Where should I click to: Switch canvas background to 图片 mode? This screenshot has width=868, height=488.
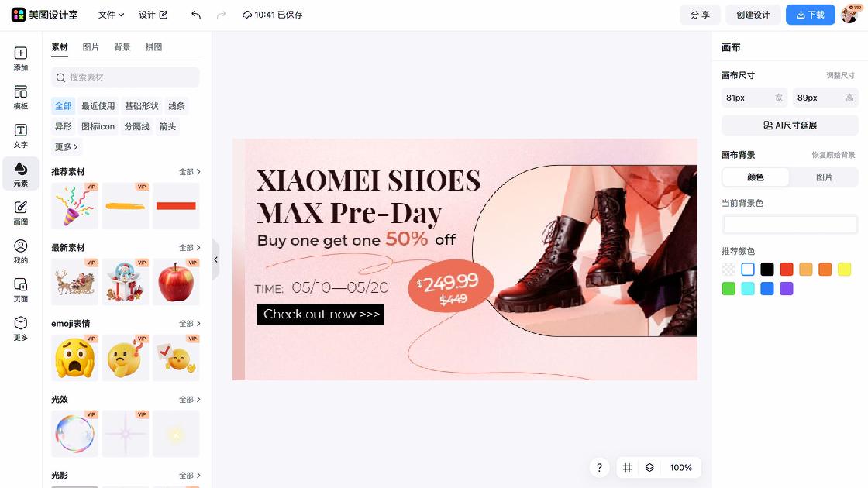824,177
